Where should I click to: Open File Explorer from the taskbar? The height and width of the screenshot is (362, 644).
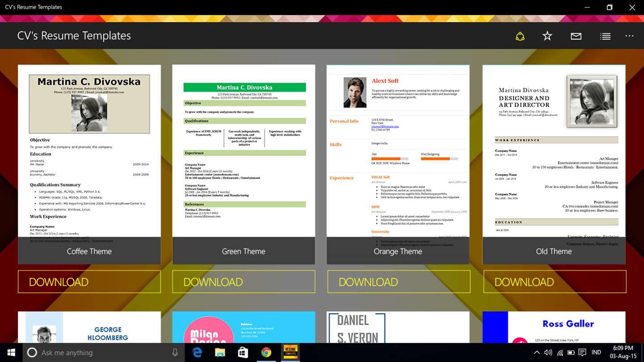(x=220, y=353)
